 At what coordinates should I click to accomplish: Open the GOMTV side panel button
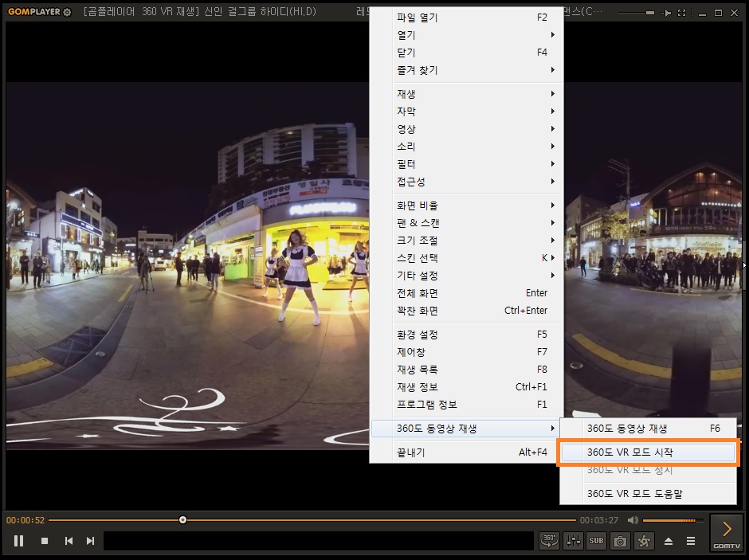[x=727, y=532]
